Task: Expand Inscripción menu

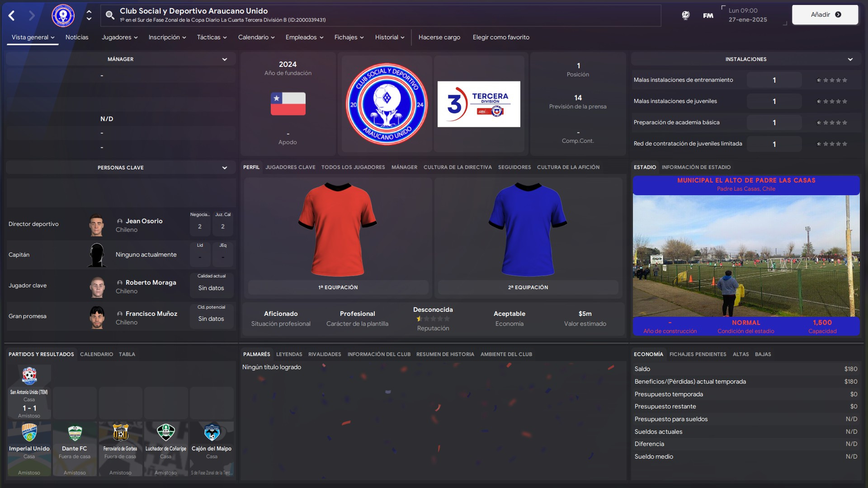Action: point(167,37)
